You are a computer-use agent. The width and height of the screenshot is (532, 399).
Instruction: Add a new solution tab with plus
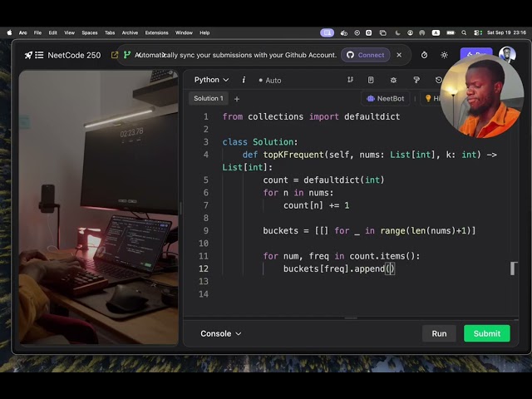click(x=237, y=99)
